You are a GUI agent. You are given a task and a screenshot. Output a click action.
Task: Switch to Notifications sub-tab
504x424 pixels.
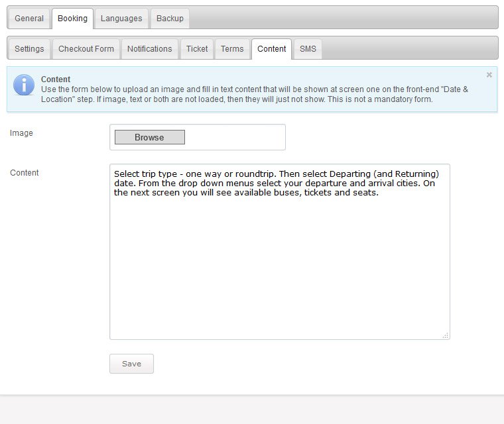(149, 49)
